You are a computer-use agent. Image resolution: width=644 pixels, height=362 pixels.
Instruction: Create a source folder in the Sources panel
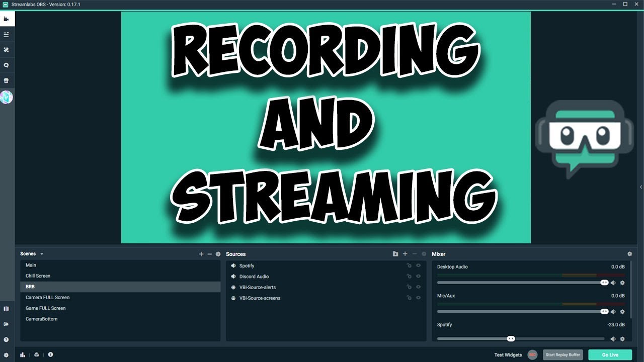[x=395, y=254]
